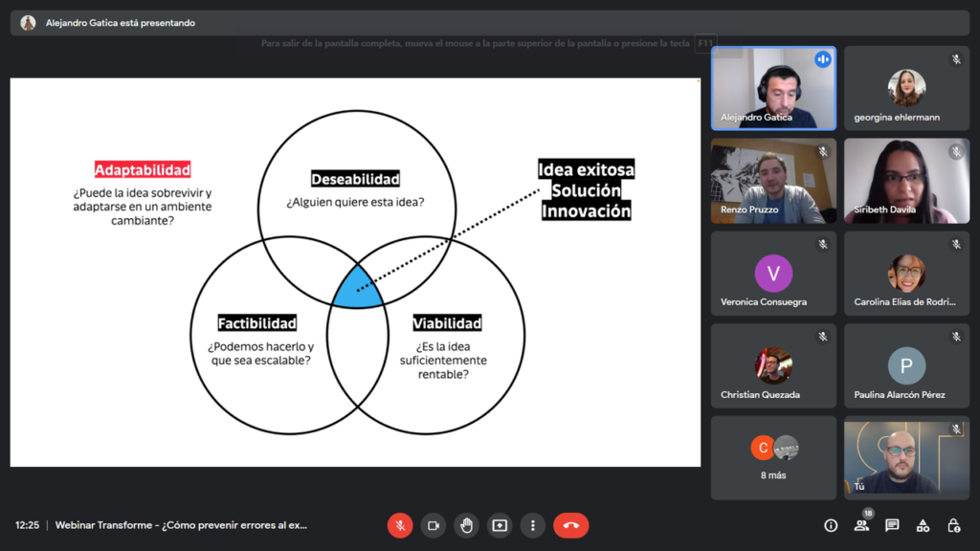
Task: Click Renzo Pruzzo's video tile
Action: coord(773,181)
